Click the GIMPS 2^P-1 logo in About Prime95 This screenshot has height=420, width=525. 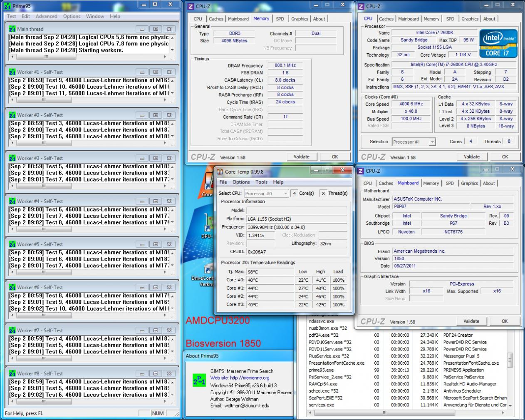tap(199, 381)
